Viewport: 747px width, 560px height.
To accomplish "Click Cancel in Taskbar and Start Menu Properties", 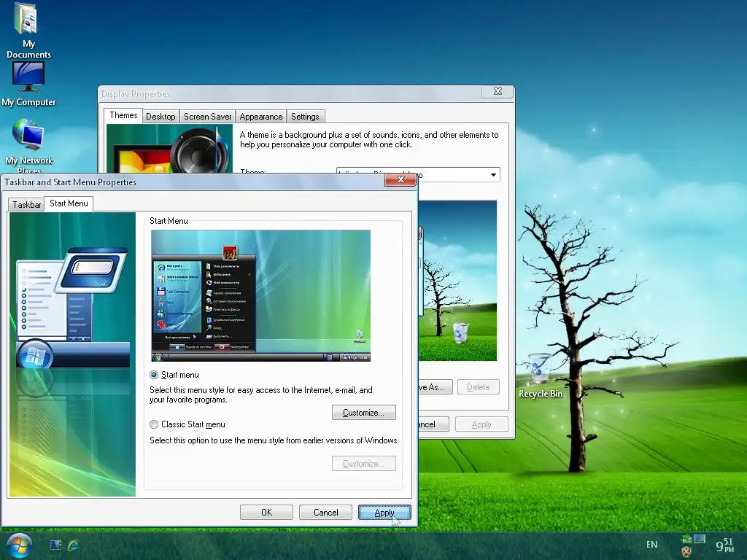I will [x=326, y=513].
